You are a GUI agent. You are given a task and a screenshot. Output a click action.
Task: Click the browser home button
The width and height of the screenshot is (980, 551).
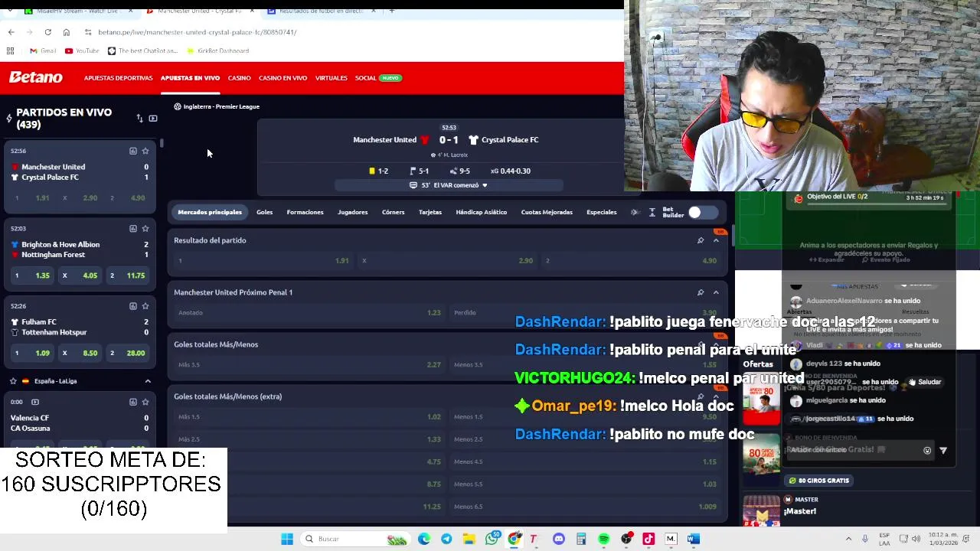[66, 32]
